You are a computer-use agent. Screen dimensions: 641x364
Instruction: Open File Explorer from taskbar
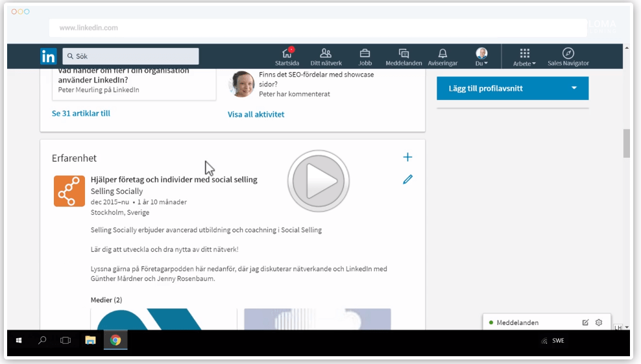click(x=90, y=340)
